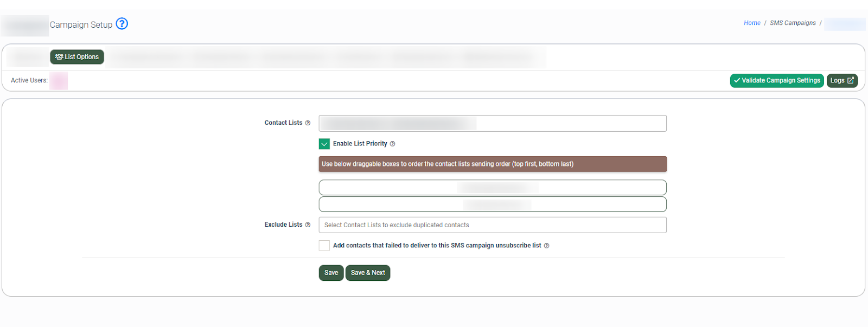
Task: Click the Enable List Priority info icon
Action: 392,144
